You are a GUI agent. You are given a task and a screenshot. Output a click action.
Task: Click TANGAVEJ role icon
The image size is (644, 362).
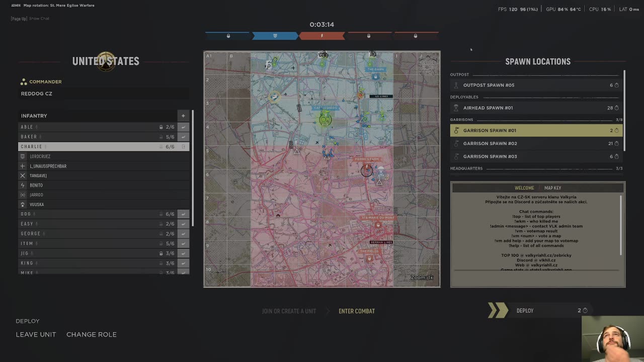(23, 175)
